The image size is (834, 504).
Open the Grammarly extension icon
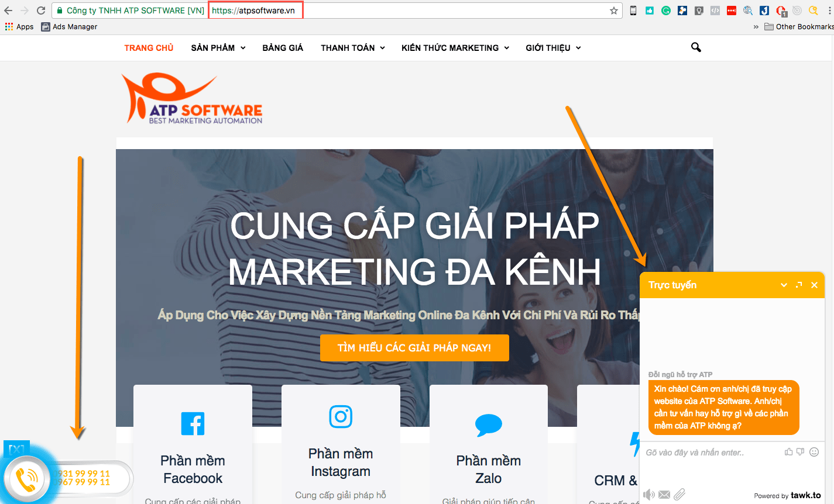[666, 11]
